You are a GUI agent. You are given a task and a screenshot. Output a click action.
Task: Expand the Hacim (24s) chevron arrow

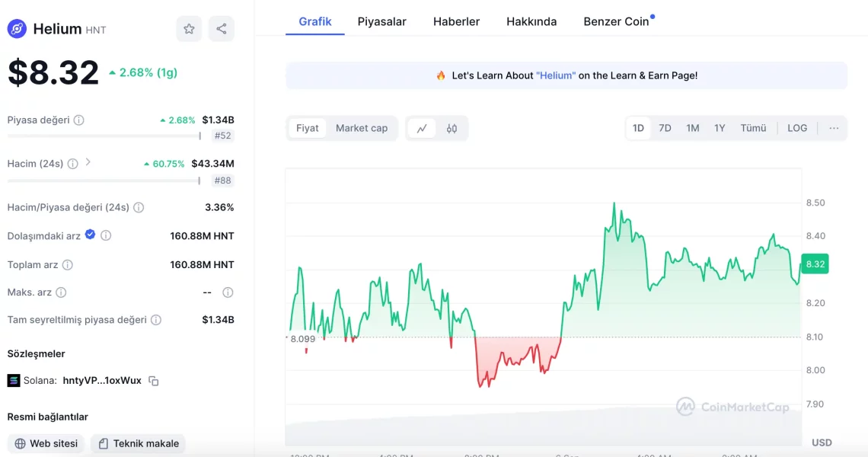(88, 162)
